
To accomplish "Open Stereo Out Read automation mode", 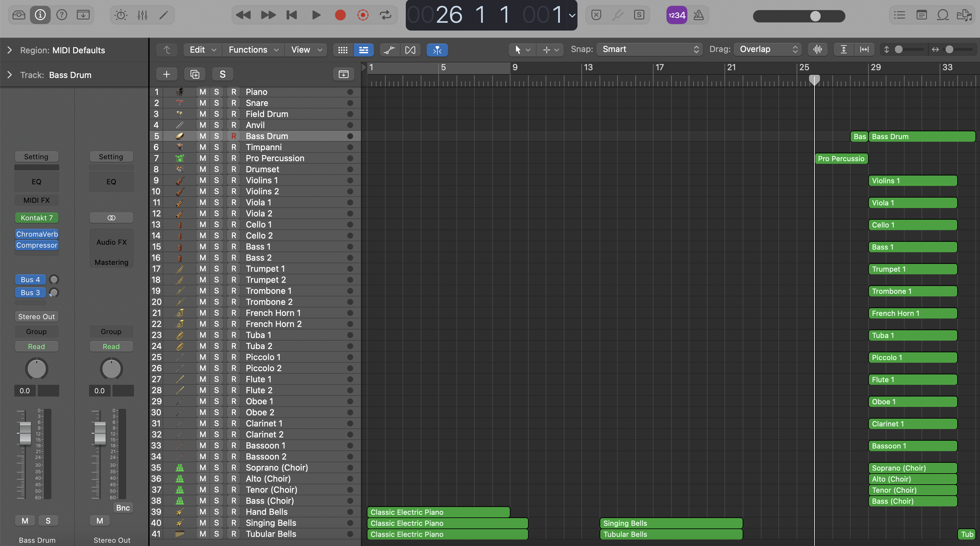I will 111,346.
